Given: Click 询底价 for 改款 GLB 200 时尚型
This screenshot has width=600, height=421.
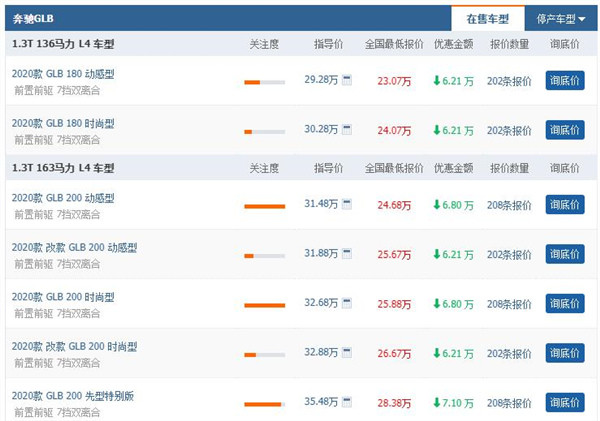Looking at the screenshot, I should click(565, 353).
